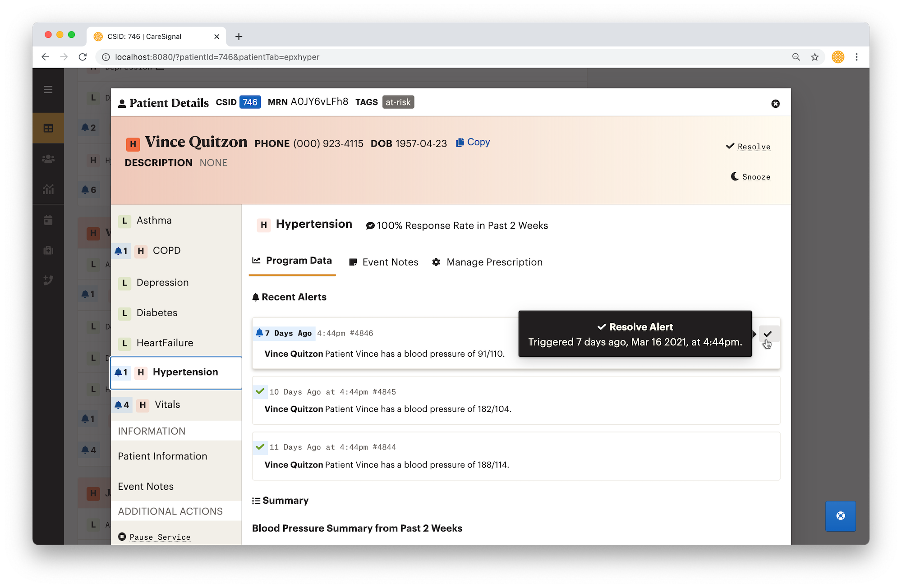
Task: Close the Patient Details dialog
Action: (x=775, y=104)
